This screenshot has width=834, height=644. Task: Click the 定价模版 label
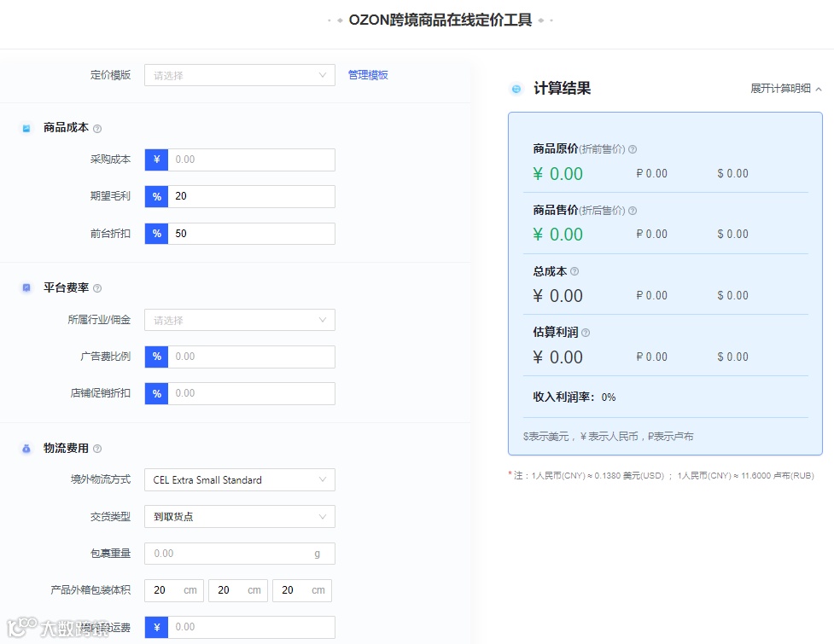tap(110, 75)
